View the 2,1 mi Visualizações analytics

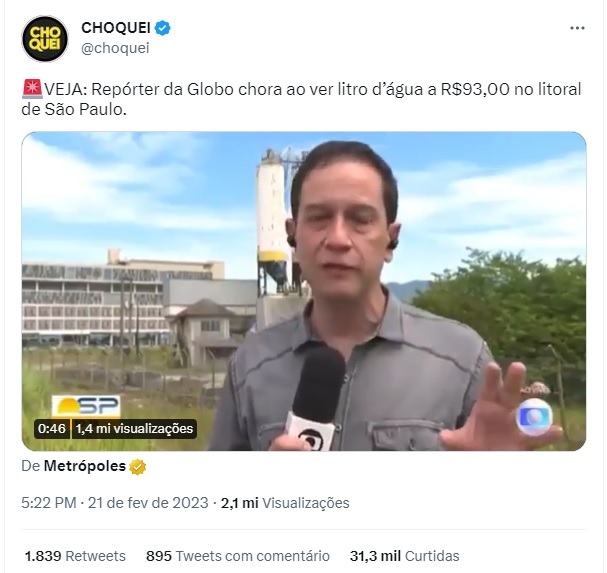coord(285,503)
